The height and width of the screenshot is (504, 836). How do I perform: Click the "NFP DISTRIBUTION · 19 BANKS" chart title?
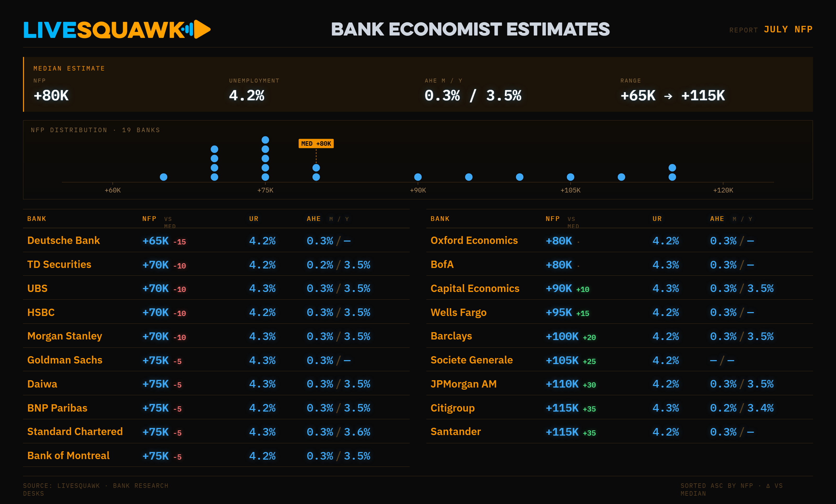(95, 130)
